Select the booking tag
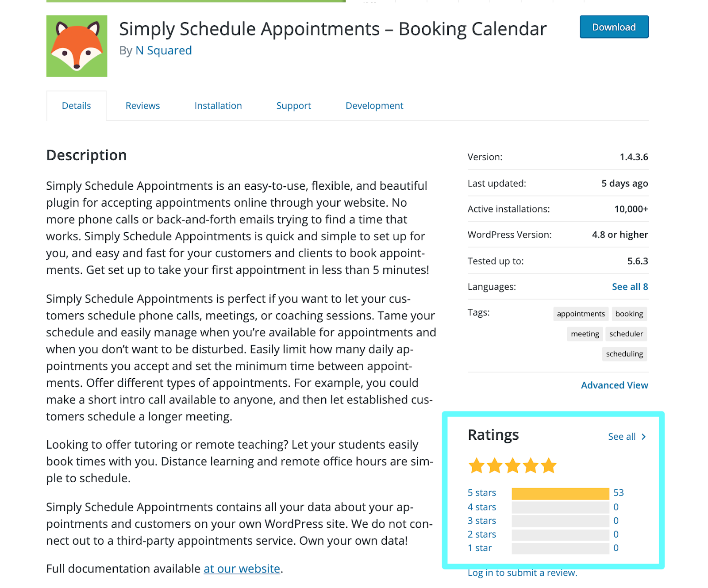 629,314
